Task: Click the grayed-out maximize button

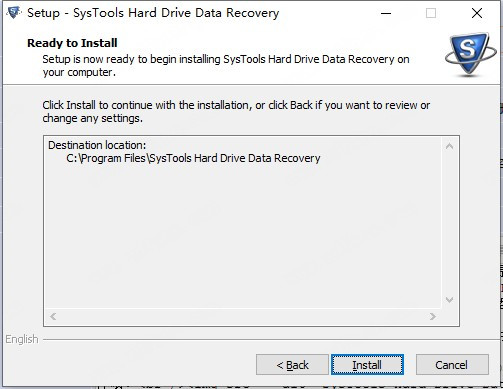Action: [431, 13]
